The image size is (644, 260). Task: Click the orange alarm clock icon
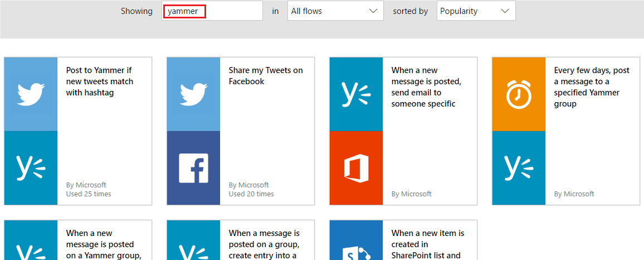coord(519,94)
